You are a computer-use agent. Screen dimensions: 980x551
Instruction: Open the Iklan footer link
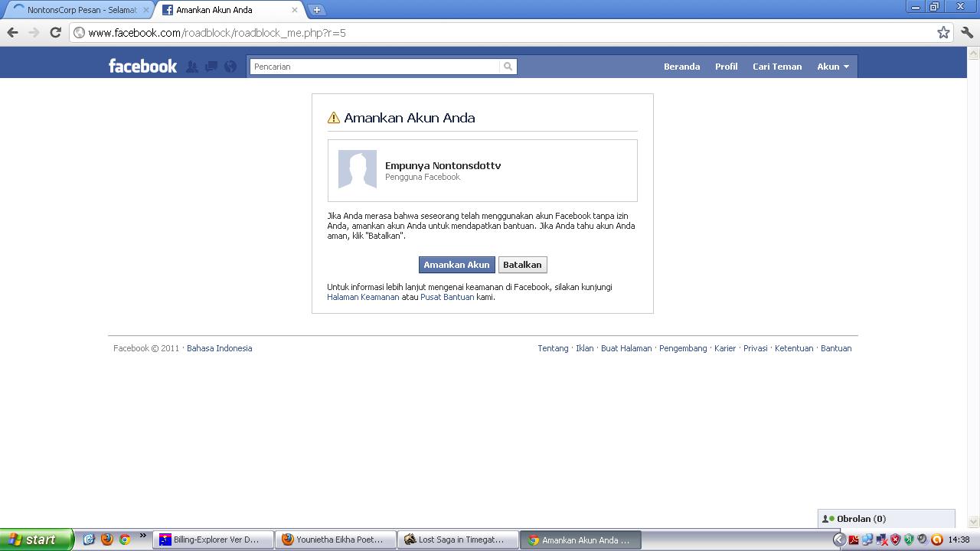click(585, 348)
